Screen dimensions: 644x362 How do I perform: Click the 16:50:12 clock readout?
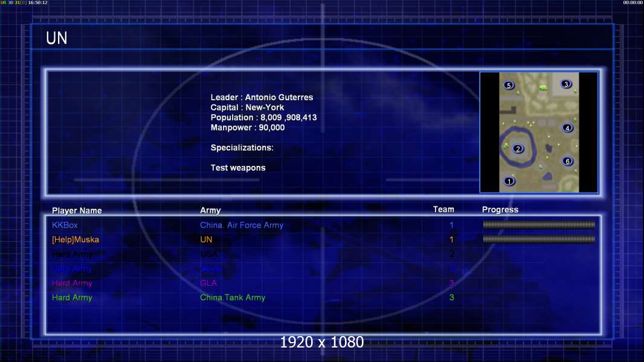pyautogui.click(x=38, y=2)
